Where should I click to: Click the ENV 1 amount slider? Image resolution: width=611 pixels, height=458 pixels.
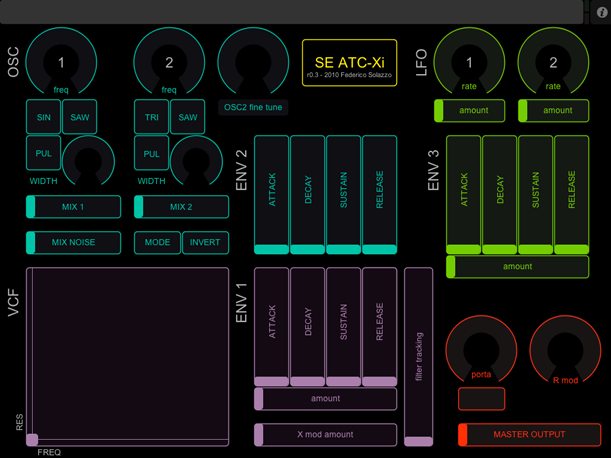click(326, 399)
